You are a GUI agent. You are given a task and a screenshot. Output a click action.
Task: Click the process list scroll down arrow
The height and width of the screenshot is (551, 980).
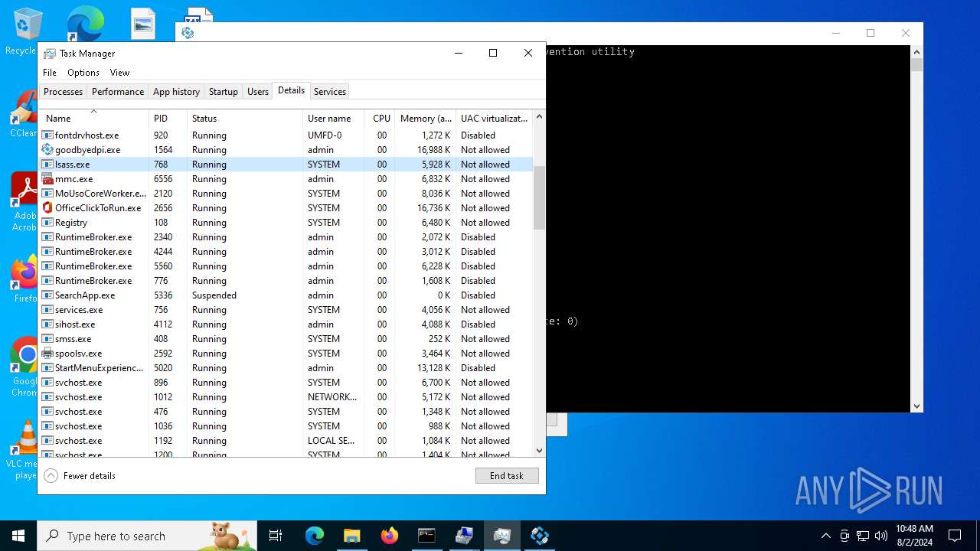click(x=539, y=451)
